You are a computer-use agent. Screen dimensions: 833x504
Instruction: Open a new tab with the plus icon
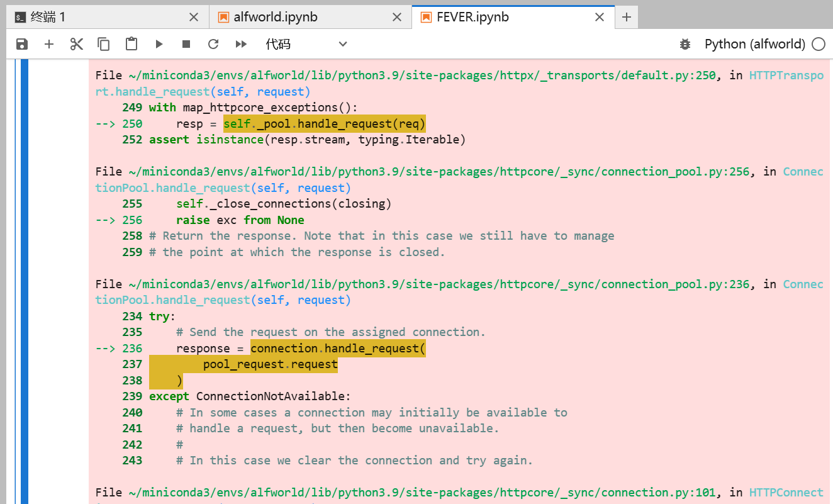pos(626,17)
